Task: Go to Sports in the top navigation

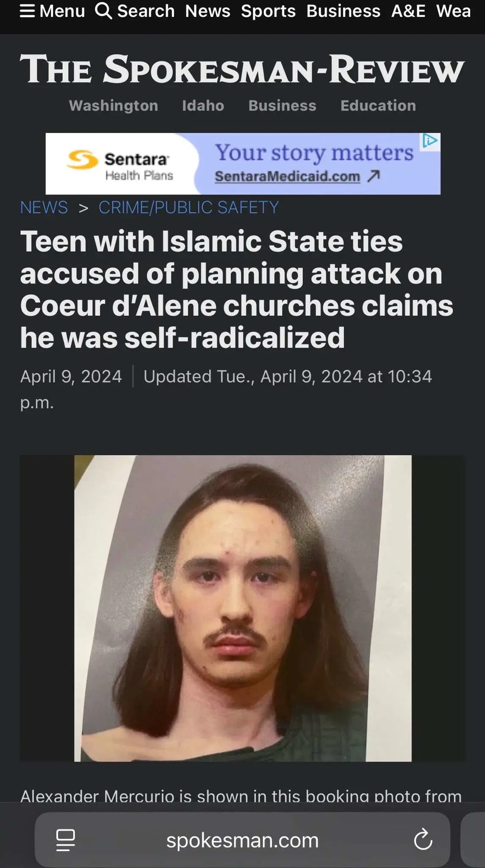Action: point(268,11)
